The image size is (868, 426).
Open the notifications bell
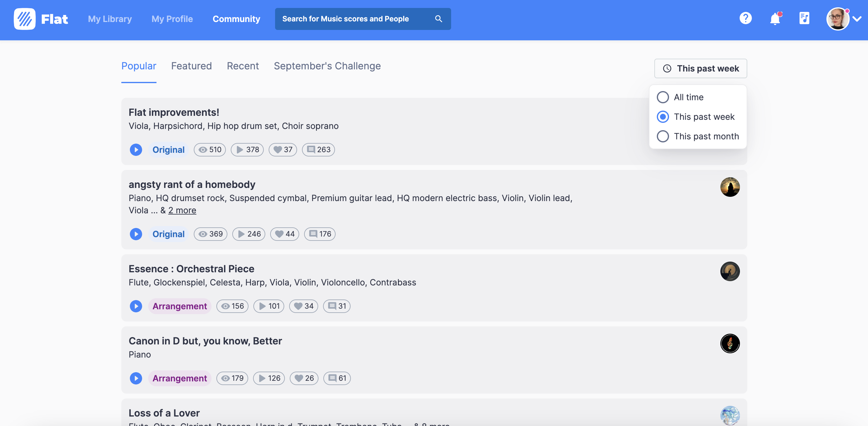pos(775,19)
